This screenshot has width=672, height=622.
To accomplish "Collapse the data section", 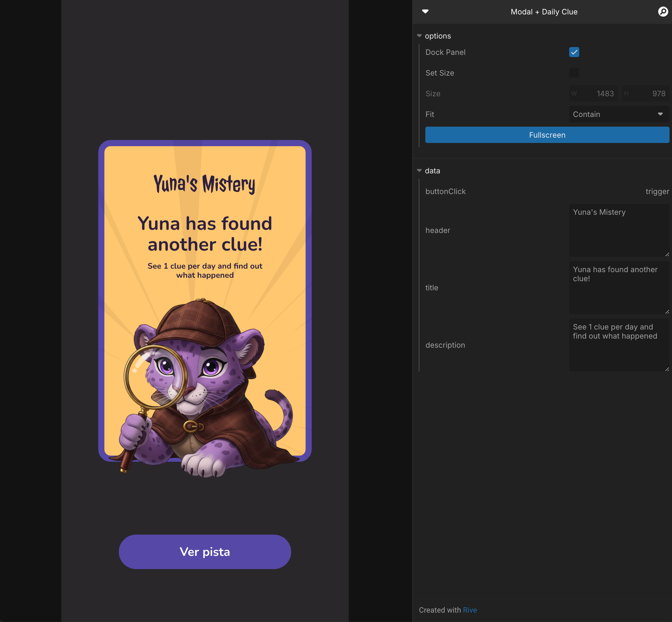I will click(x=419, y=171).
